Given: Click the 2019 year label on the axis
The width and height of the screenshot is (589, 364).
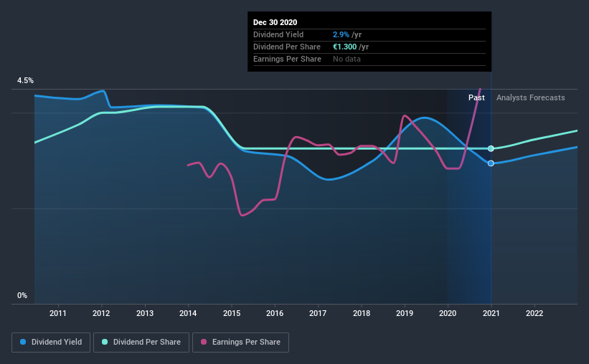Looking at the screenshot, I should tap(405, 313).
